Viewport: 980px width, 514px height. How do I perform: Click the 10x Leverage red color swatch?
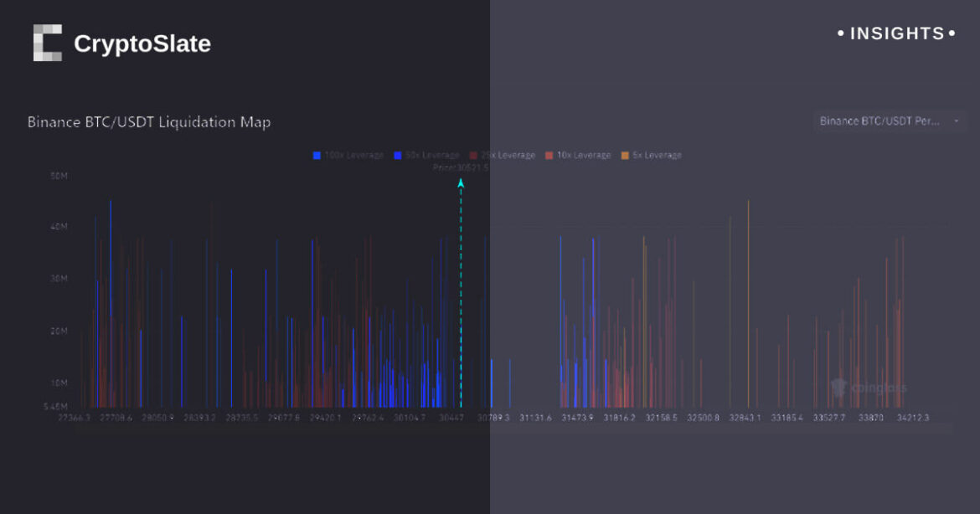click(x=549, y=155)
